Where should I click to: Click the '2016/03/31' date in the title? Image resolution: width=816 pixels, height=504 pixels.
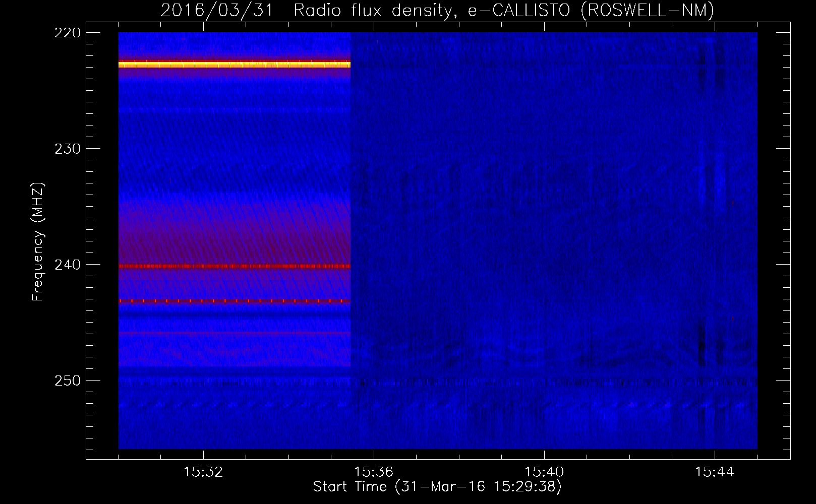[x=217, y=10]
